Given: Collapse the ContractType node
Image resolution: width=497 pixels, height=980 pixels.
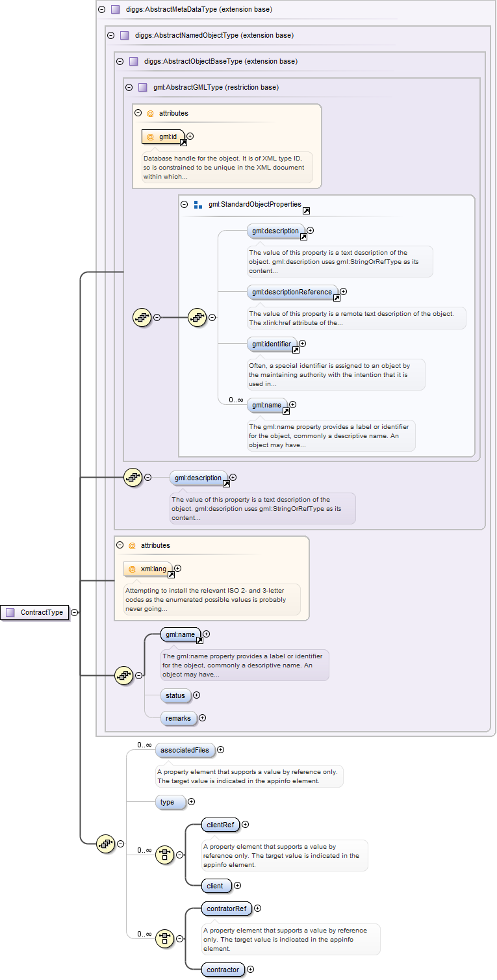Looking at the screenshot, I should pos(75,612).
